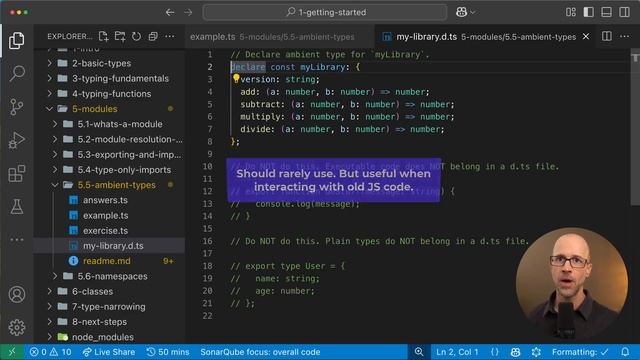Create a new folder in Explorer

tap(120, 36)
